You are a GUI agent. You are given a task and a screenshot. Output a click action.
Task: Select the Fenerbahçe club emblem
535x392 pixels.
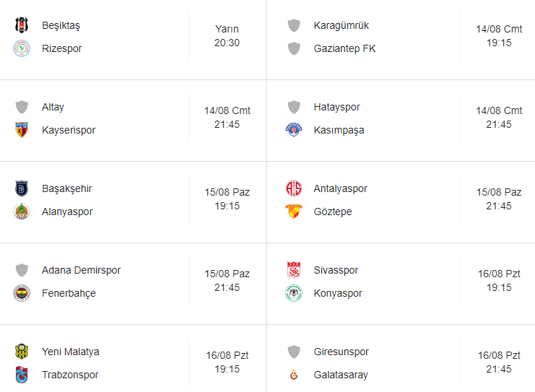22,293
